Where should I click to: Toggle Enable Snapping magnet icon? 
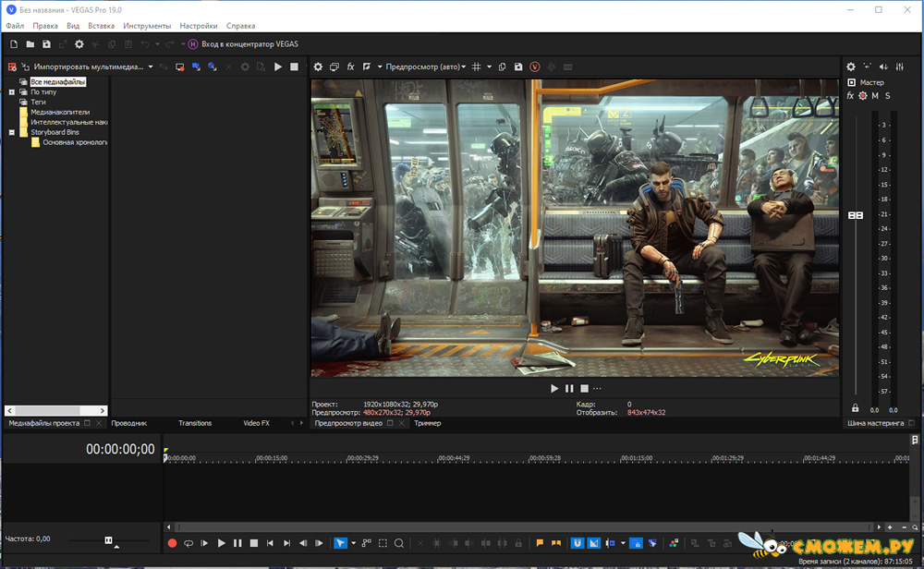[x=577, y=543]
